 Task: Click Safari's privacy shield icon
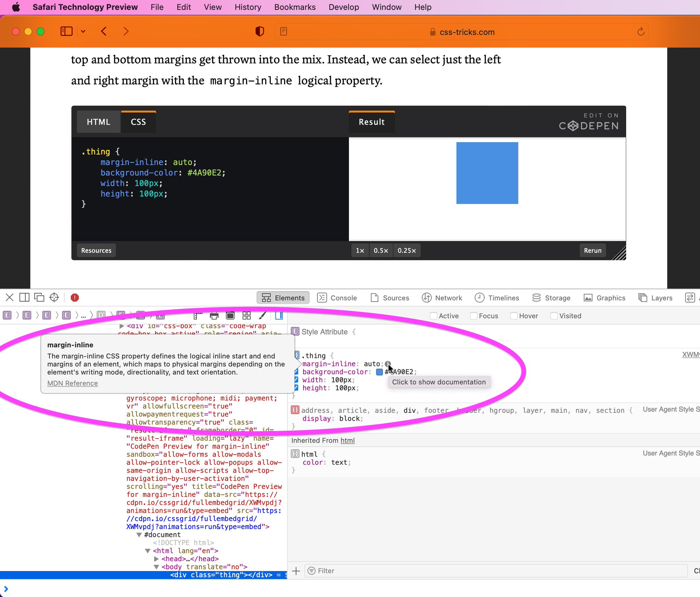tap(260, 32)
